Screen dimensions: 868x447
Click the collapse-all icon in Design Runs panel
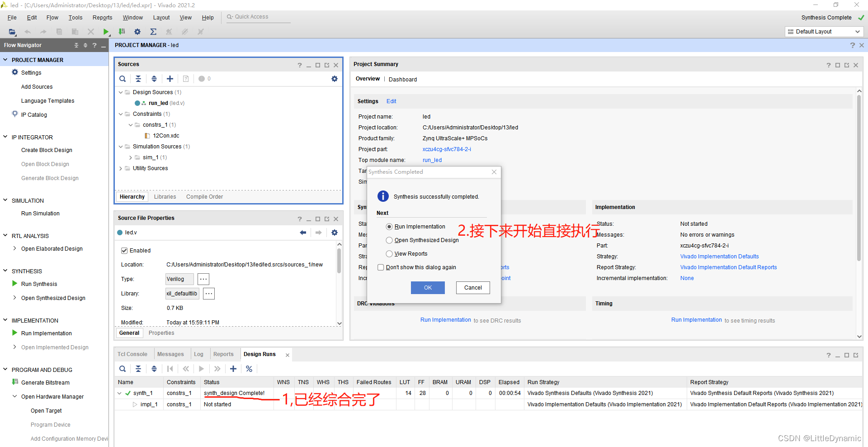(138, 369)
